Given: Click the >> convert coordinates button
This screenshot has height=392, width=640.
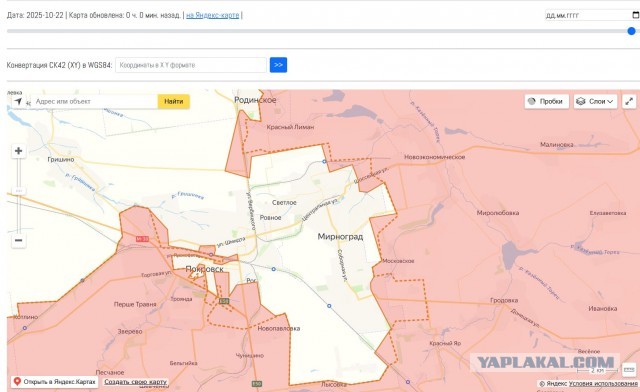Looking at the screenshot, I should (x=278, y=65).
